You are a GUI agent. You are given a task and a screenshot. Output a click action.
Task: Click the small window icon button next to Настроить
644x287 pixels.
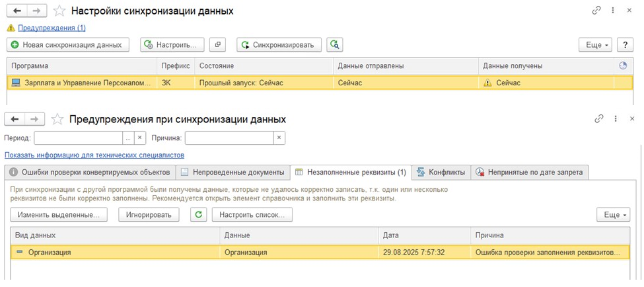[218, 45]
